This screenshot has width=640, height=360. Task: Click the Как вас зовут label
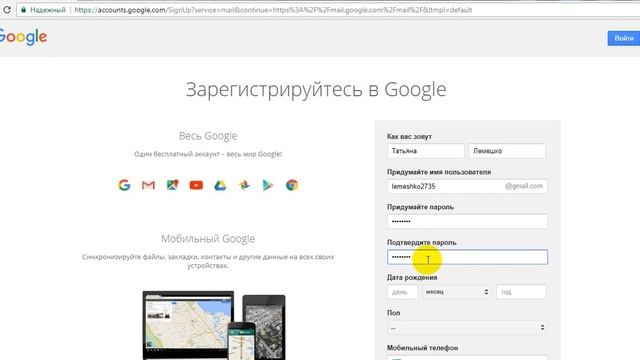pyautogui.click(x=409, y=137)
